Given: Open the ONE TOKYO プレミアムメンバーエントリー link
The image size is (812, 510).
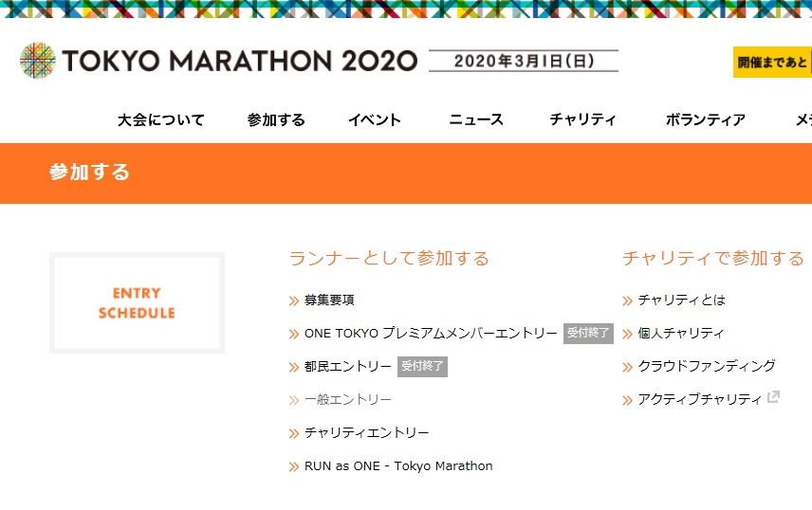Looking at the screenshot, I should [431, 334].
